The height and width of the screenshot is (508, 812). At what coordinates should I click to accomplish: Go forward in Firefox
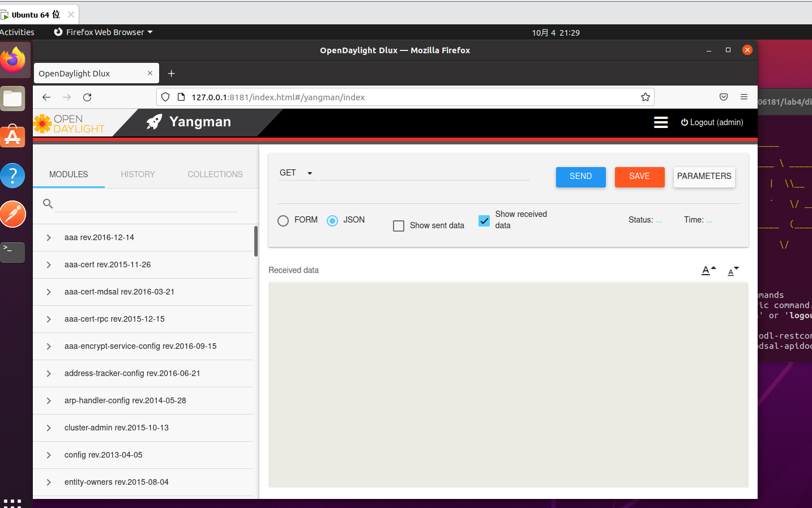point(67,97)
